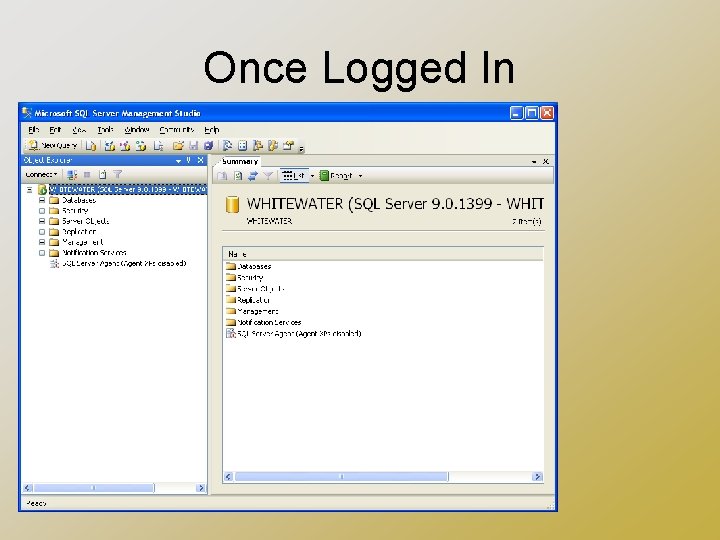Image resolution: width=720 pixels, height=540 pixels.
Task: Maximize the Management Studio window
Action: click(x=532, y=113)
